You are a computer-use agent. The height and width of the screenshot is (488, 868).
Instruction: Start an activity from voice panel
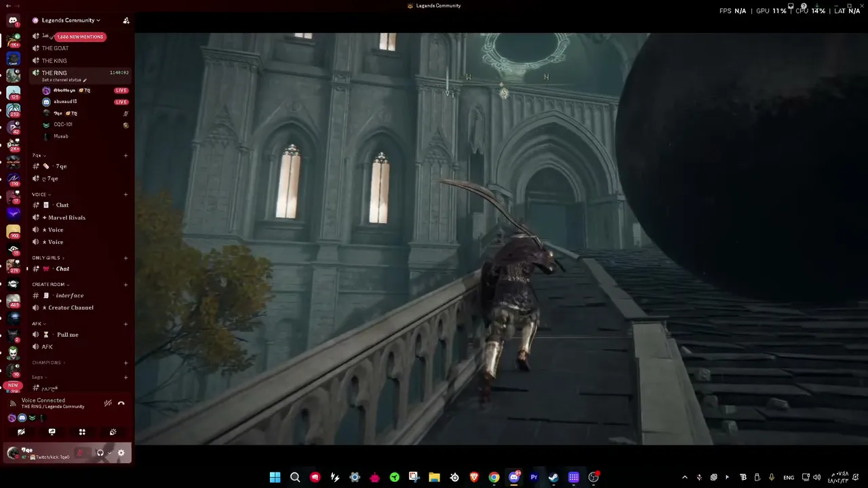point(82,432)
